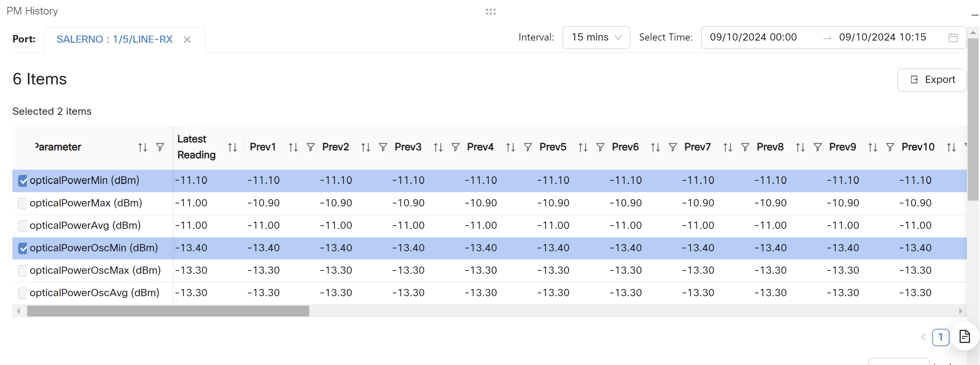
Task: Check opticalPowerOscMax (dBm) row
Action: click(x=22, y=271)
